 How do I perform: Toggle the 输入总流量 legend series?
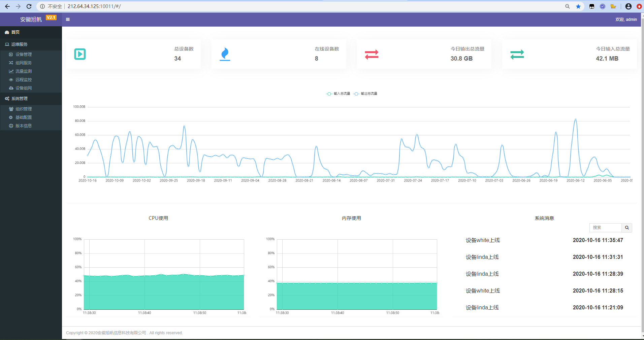click(x=339, y=94)
